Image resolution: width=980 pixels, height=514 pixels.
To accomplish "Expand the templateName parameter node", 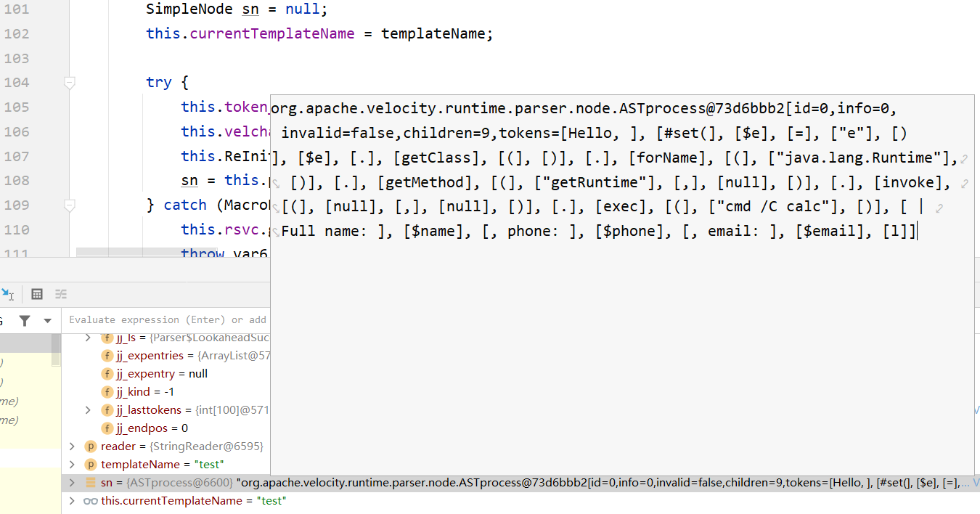I will [x=71, y=465].
